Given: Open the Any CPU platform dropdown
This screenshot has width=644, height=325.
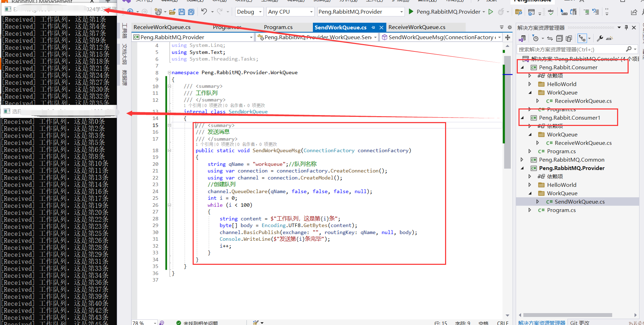Looking at the screenshot, I should coord(290,12).
